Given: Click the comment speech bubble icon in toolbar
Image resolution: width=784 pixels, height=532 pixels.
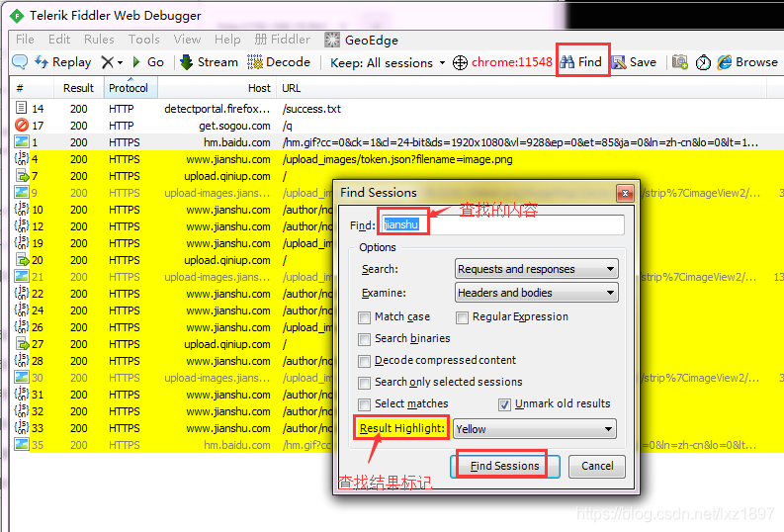Looking at the screenshot, I should click(20, 62).
